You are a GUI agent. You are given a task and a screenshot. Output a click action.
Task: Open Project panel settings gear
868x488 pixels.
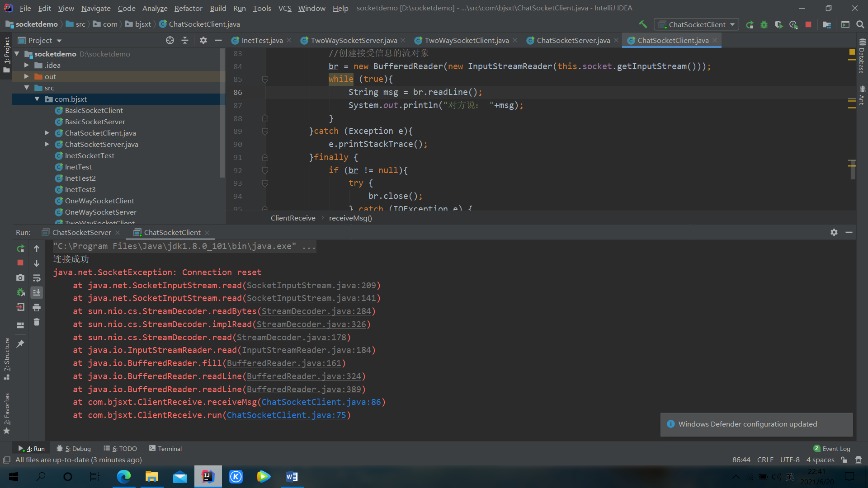[x=203, y=40]
